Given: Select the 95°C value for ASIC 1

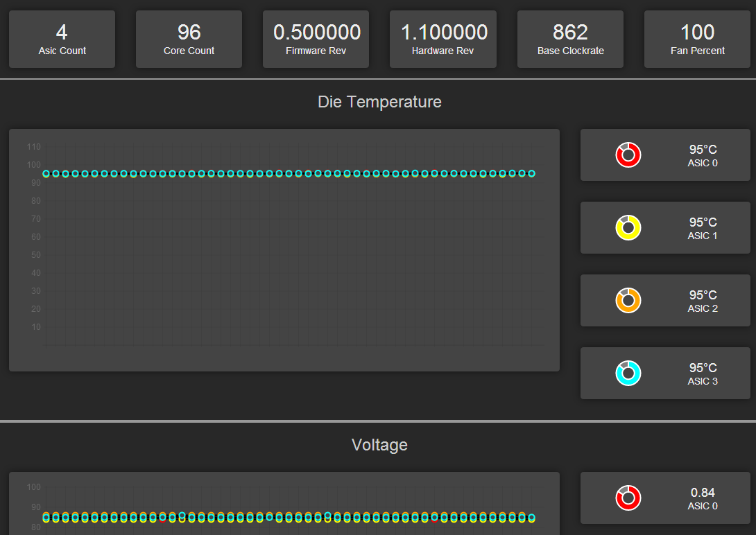Looking at the screenshot, I should (703, 222).
